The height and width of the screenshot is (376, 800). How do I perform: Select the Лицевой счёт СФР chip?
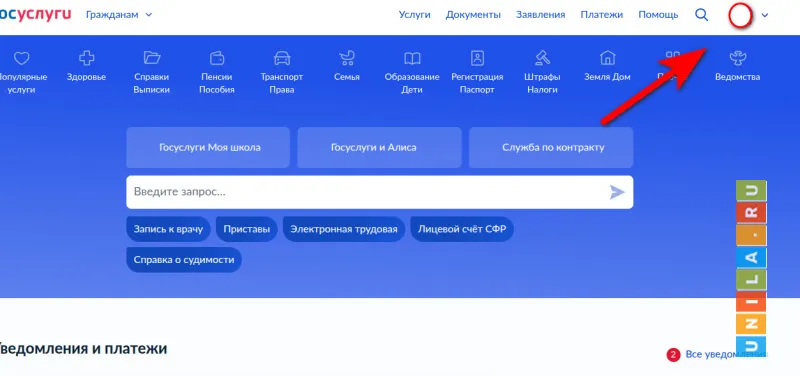click(462, 229)
